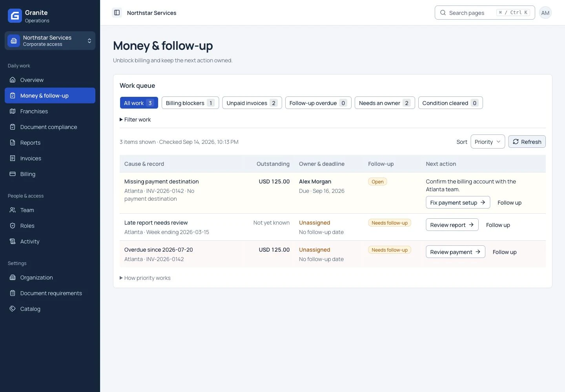
Task: Open the Priority sort dropdown
Action: pos(488,142)
